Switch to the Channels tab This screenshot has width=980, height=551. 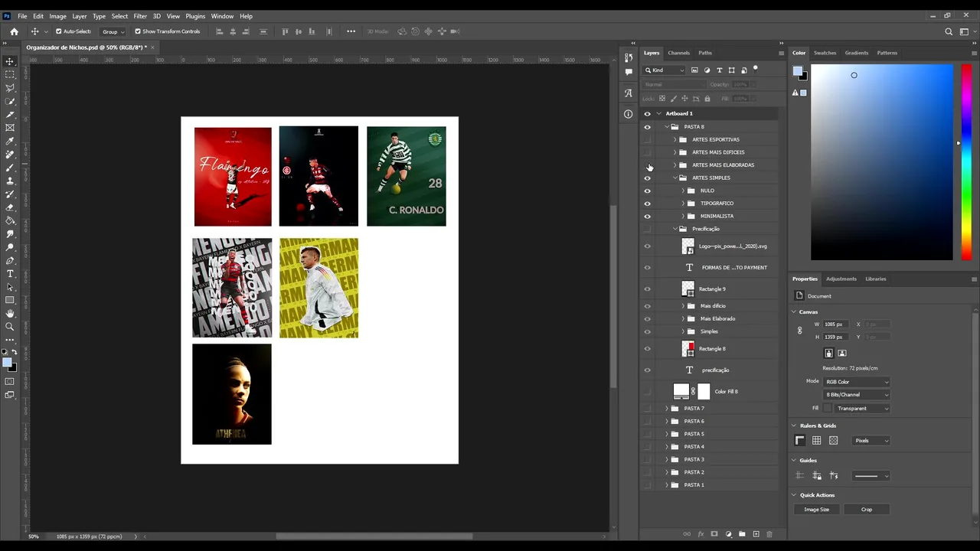tap(679, 53)
